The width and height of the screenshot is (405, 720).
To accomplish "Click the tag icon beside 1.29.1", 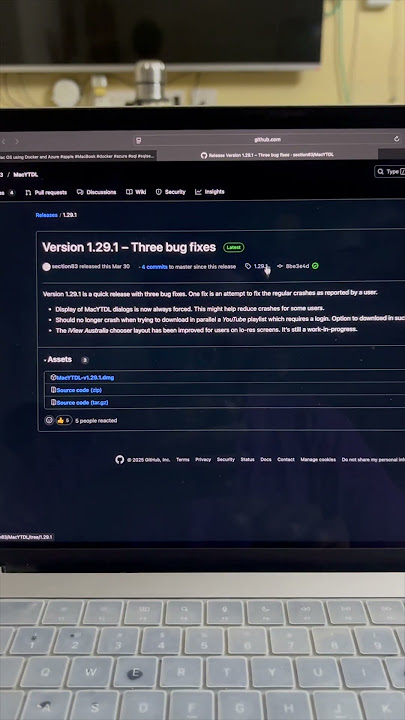I will (x=248, y=266).
